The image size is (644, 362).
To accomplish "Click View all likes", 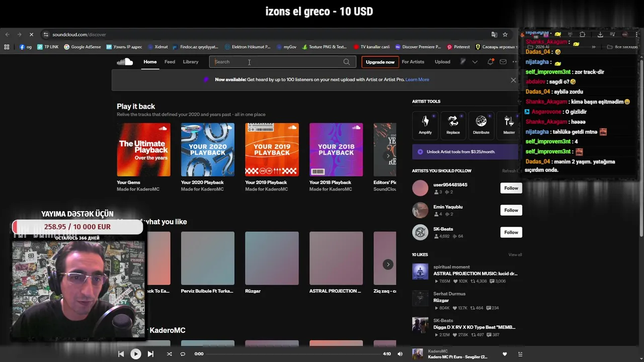I will tap(515, 255).
